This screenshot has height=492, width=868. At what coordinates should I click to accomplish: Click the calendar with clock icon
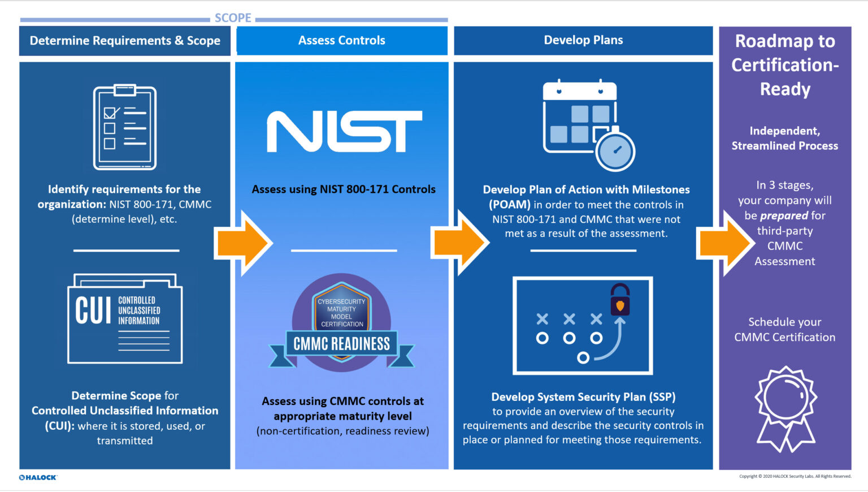(x=588, y=125)
